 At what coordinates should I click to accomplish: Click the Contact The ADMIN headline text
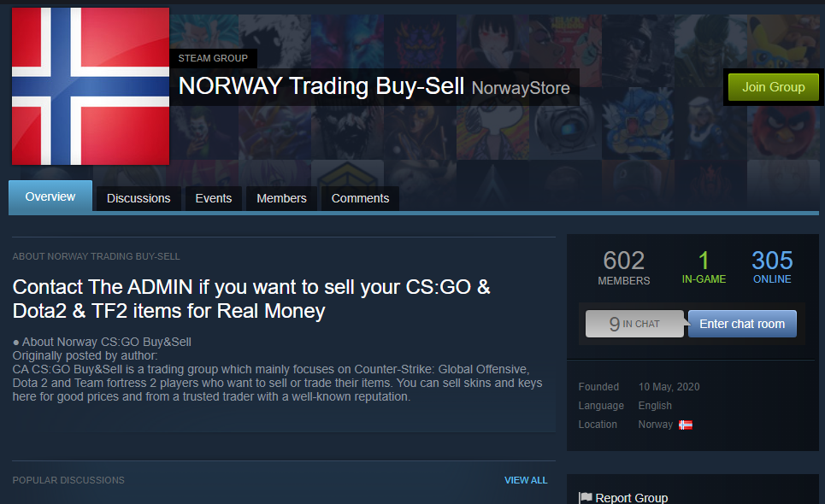coord(251,299)
